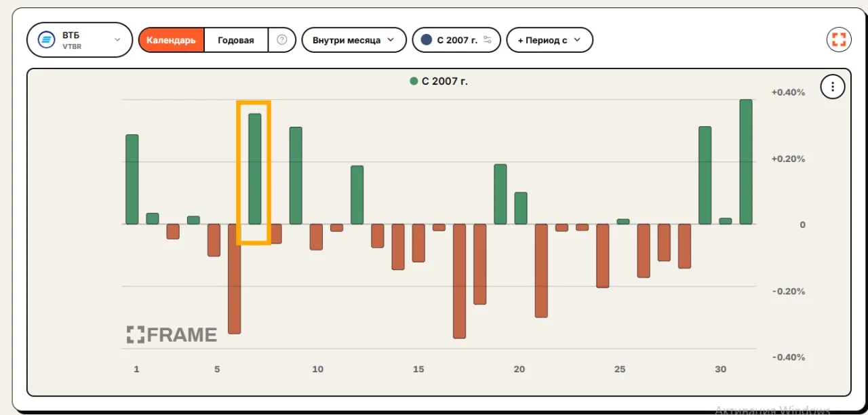868x415 pixels.
Task: Switch to the Годовая tab
Action: (x=236, y=40)
